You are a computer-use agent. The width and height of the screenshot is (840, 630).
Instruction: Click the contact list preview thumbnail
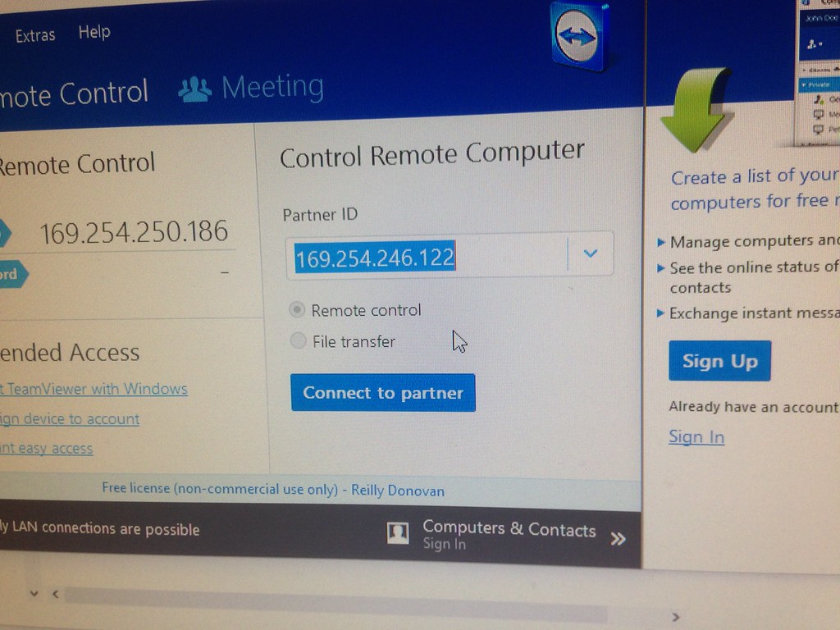click(818, 72)
